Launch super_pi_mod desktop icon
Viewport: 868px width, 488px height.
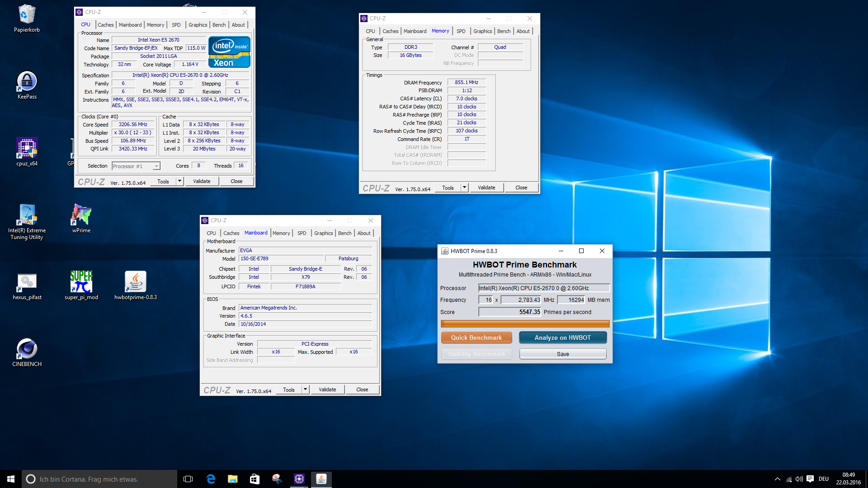(x=81, y=286)
